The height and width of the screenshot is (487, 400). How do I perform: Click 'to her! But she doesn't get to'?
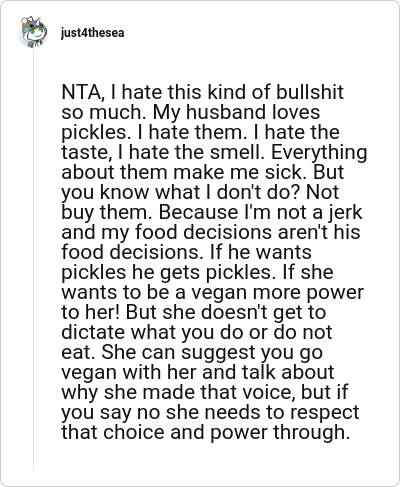tap(193, 312)
